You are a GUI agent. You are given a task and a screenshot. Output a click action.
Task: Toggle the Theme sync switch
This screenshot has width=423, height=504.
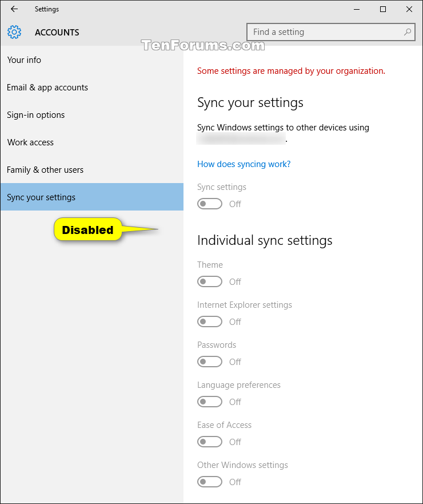point(210,281)
